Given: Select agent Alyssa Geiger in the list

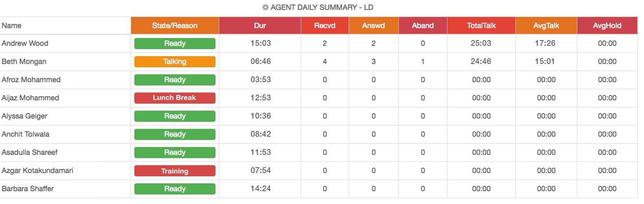Looking at the screenshot, I should tap(24, 116).
